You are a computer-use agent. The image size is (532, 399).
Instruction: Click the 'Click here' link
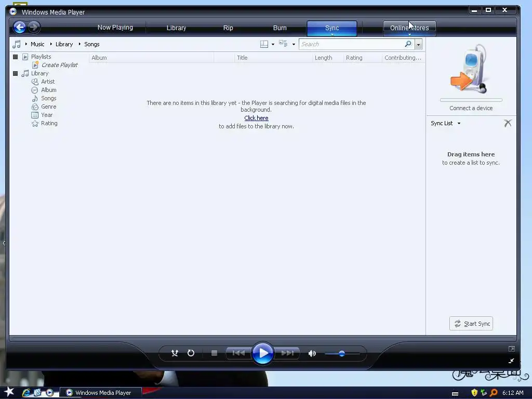(256, 118)
